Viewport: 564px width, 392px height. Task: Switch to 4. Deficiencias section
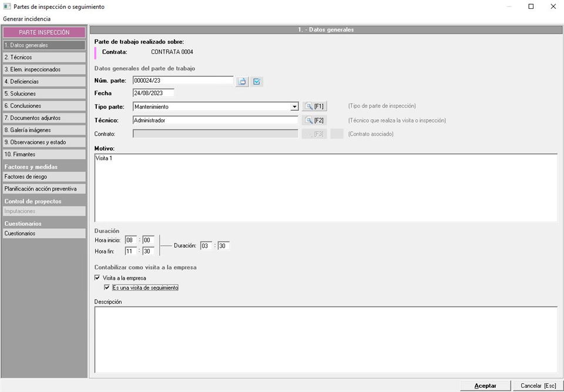[x=44, y=82]
